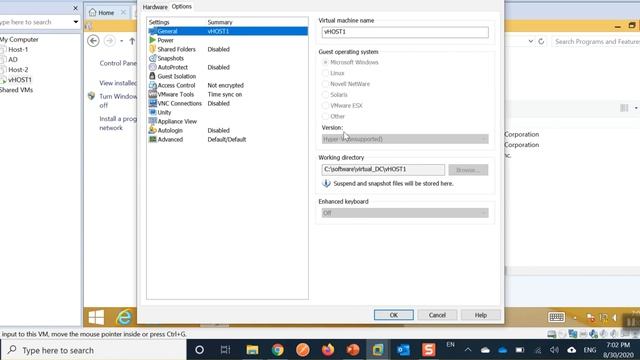Select Host-1 in the library tree

click(x=18, y=49)
